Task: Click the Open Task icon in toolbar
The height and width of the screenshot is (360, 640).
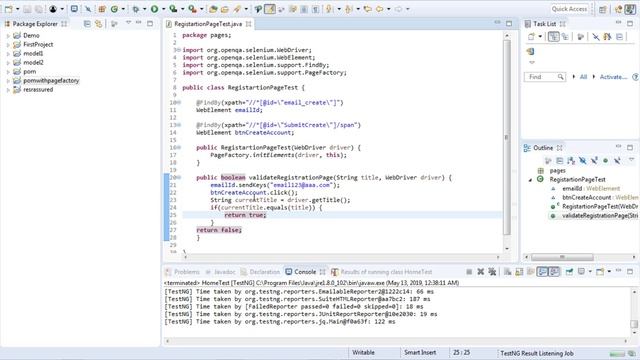Action: click(225, 9)
